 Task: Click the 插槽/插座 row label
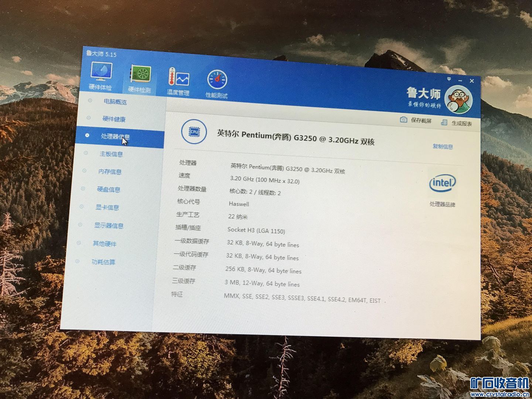[188, 228]
